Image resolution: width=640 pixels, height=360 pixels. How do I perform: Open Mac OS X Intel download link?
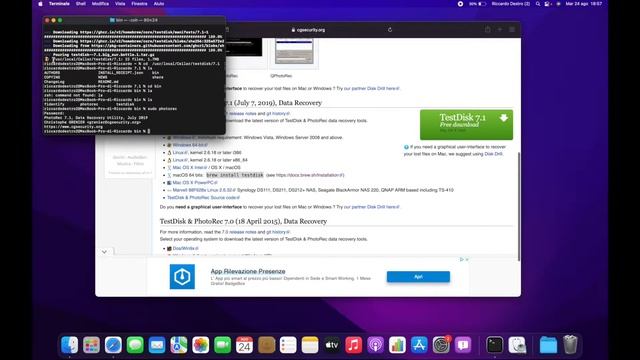tap(190, 167)
